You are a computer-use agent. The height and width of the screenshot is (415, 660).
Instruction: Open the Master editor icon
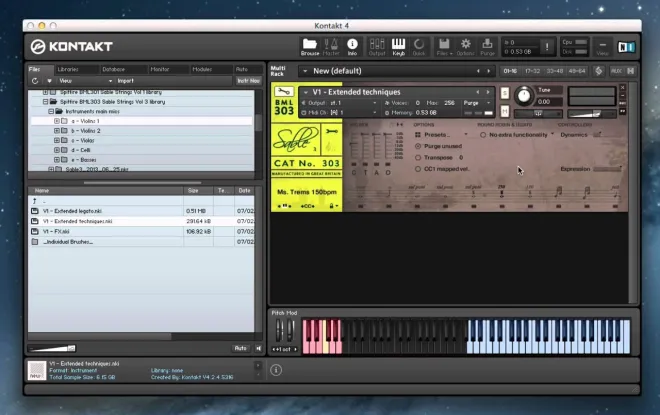(331, 46)
